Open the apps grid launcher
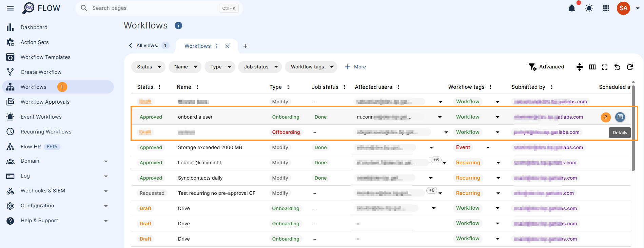Screen dimensions: 644x248 pos(606,8)
